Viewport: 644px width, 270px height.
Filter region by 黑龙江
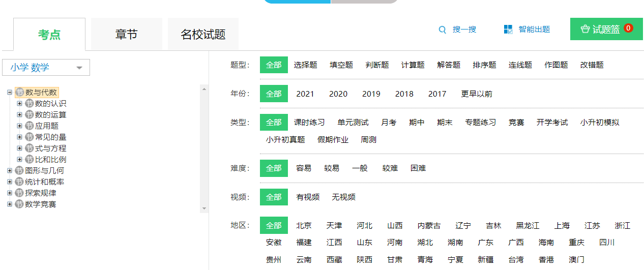coord(528,226)
